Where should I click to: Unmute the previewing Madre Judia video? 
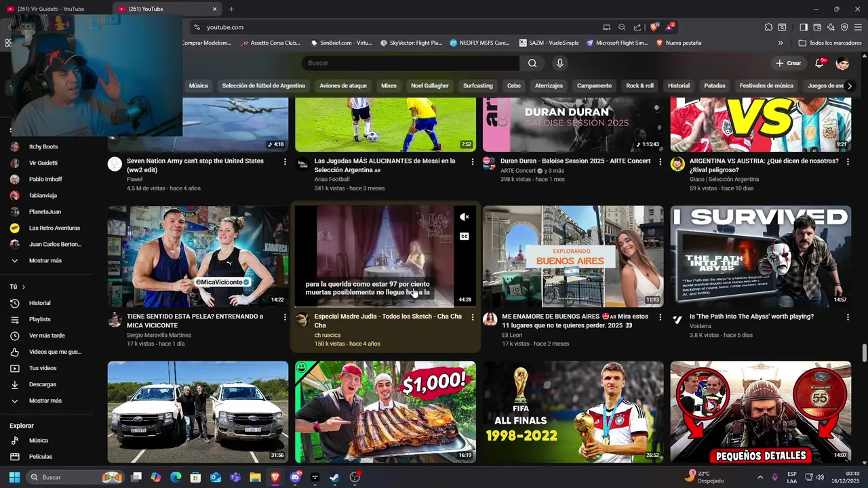pyautogui.click(x=465, y=217)
